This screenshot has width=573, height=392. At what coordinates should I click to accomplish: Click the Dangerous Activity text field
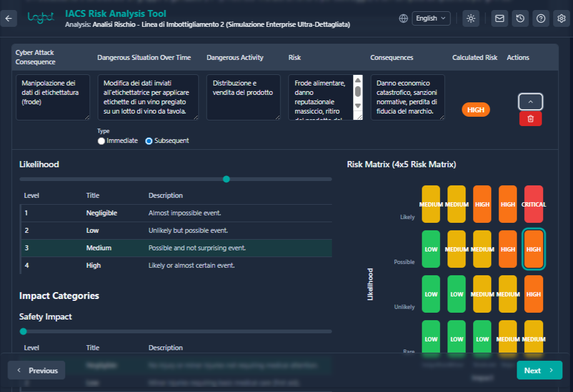[x=243, y=97]
